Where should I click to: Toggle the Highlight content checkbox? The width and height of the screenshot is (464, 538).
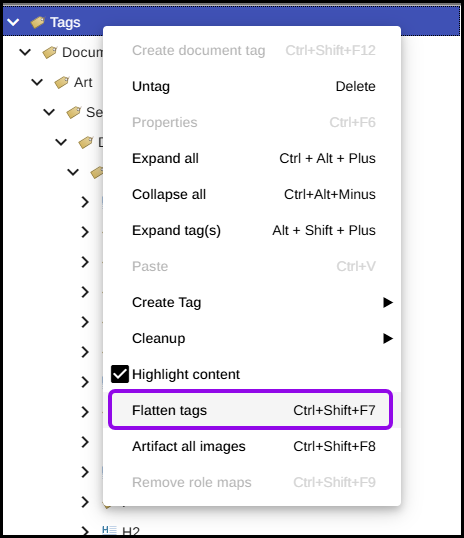(120, 374)
